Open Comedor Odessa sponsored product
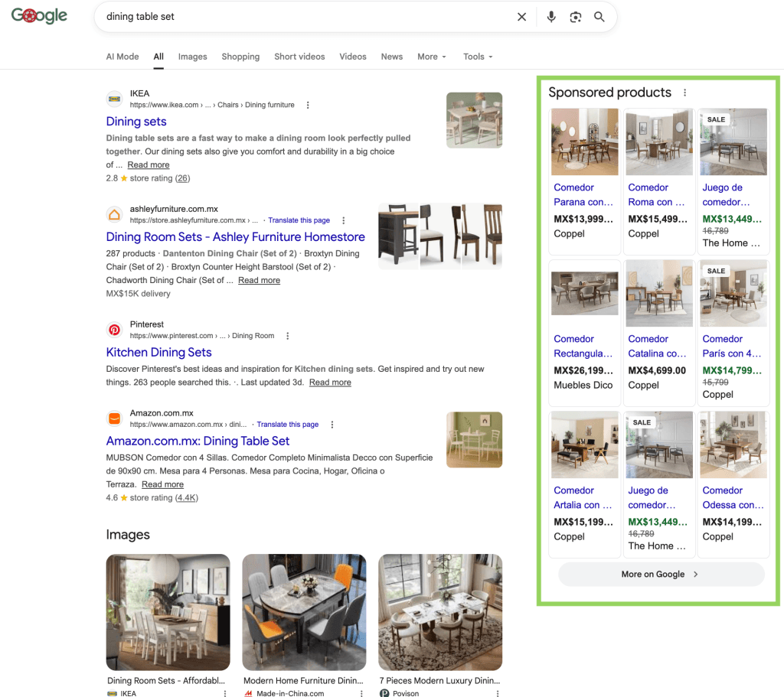This screenshot has width=784, height=697. pyautogui.click(x=733, y=484)
